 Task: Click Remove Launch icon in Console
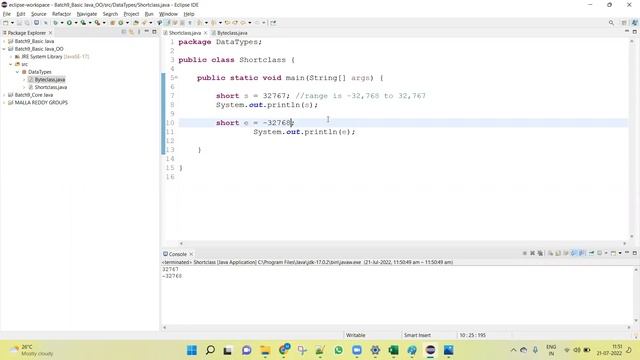pyautogui.click(x=532, y=253)
